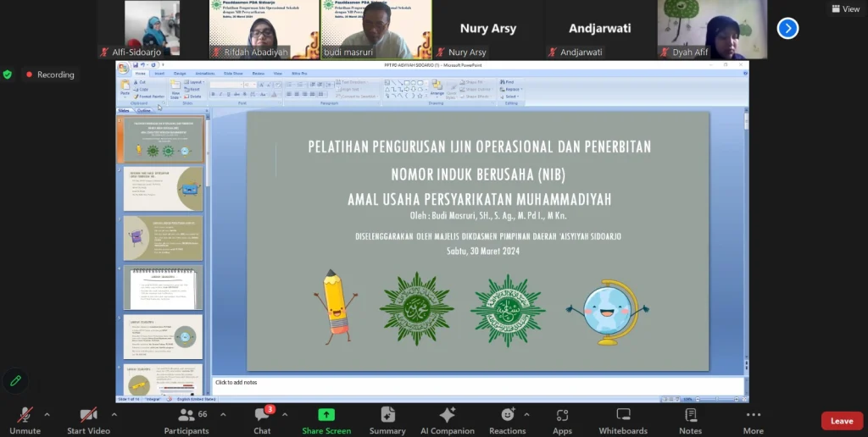This screenshot has width=868, height=437.
Task: Select slide 2 thumbnail in Slides pane
Action: tap(163, 189)
